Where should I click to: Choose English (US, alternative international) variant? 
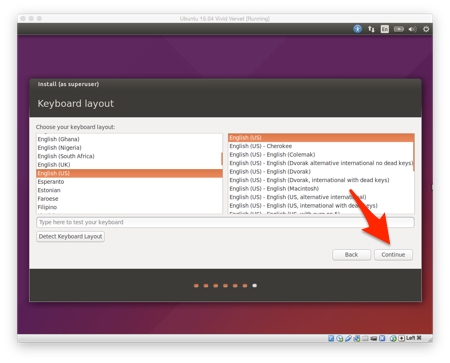coord(321,197)
